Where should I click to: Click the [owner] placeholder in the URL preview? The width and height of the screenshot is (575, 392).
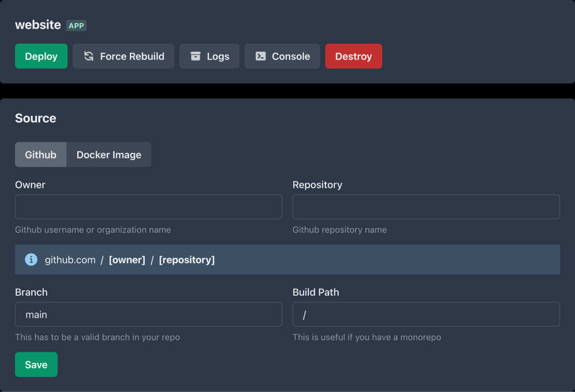coord(127,260)
